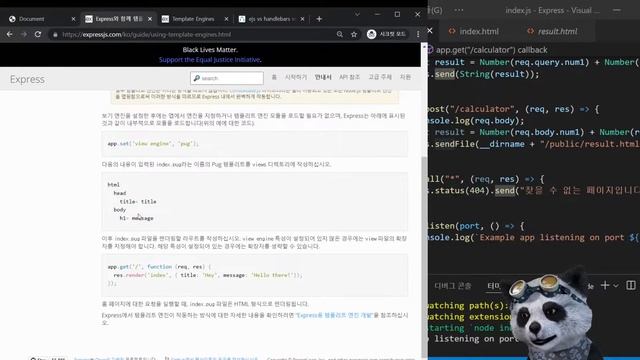The image size is (640, 360).
Task: Open the VS Code menu overflow ellipsis
Action: 459,10
